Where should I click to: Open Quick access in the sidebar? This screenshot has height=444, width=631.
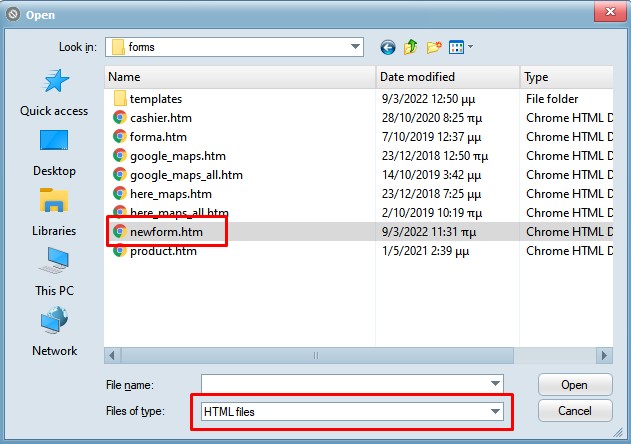pos(54,93)
